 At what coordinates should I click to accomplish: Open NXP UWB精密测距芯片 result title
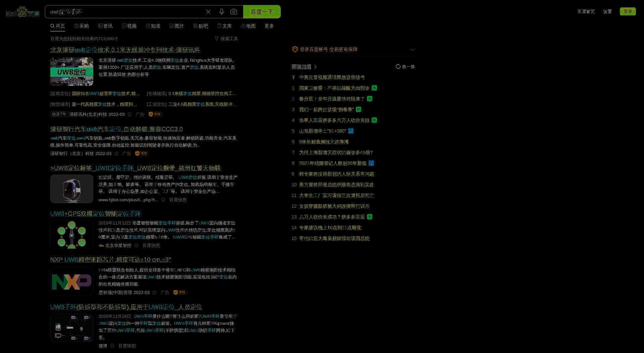click(x=111, y=260)
